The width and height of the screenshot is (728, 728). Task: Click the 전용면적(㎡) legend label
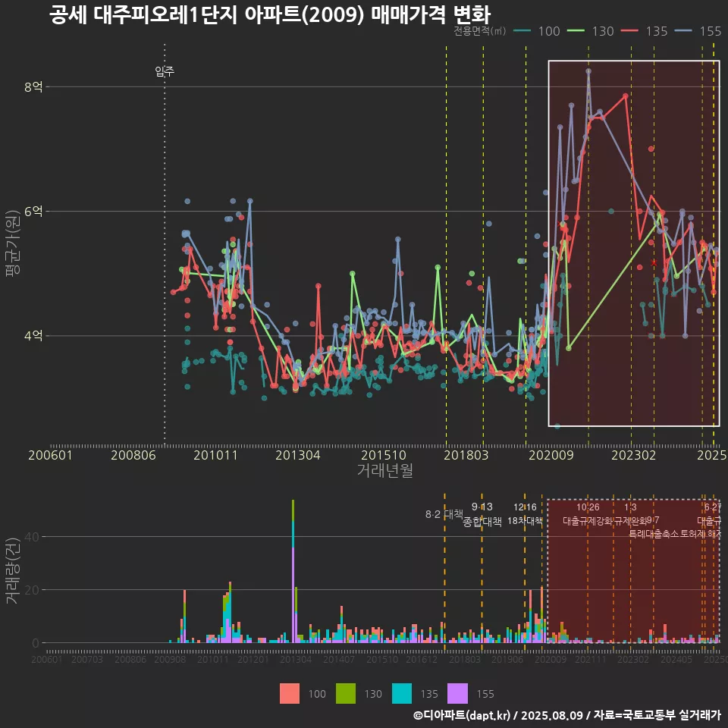[479, 31]
